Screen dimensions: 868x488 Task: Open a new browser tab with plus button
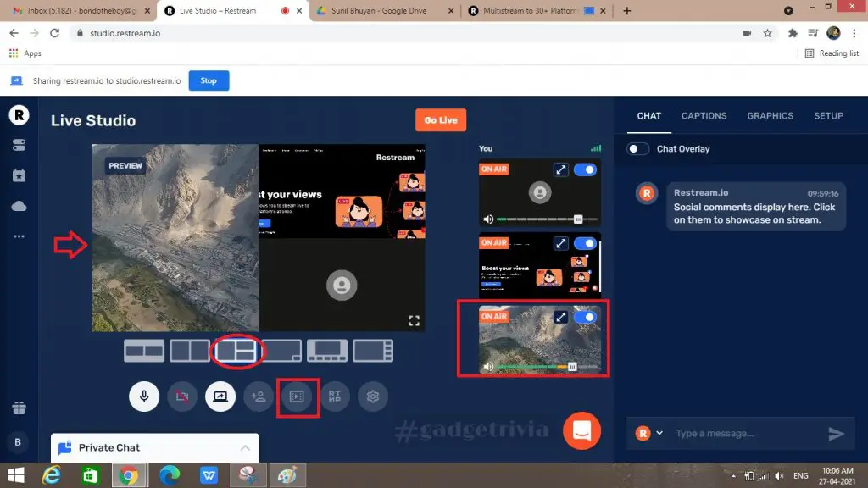[626, 11]
